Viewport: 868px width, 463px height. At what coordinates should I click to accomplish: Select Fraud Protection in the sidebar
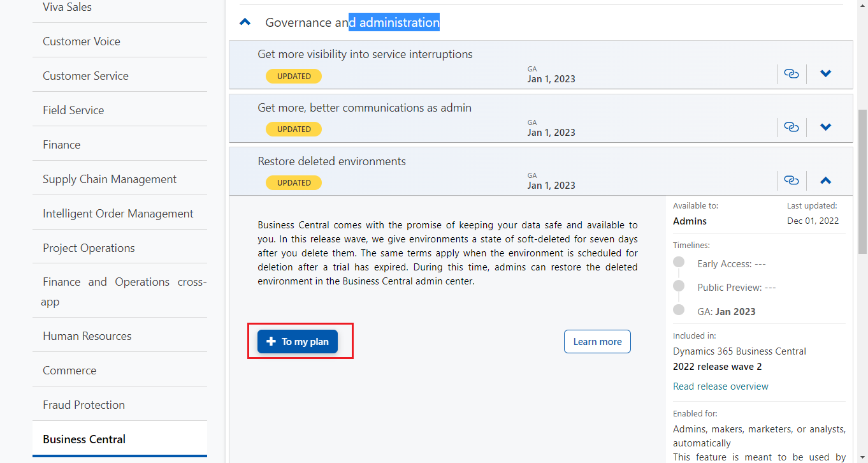coord(83,404)
